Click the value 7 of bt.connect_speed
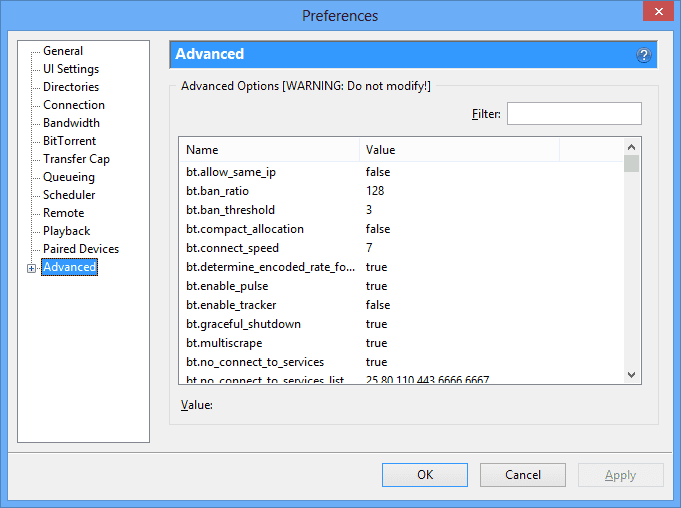681x508 pixels. pos(369,248)
